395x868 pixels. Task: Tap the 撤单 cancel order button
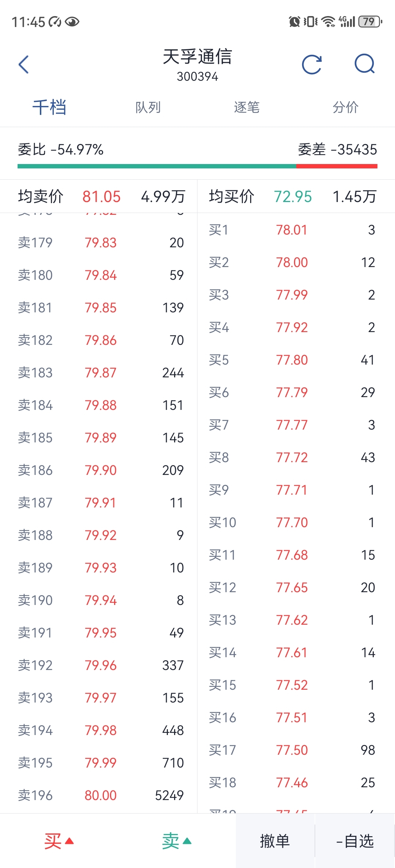click(x=275, y=841)
